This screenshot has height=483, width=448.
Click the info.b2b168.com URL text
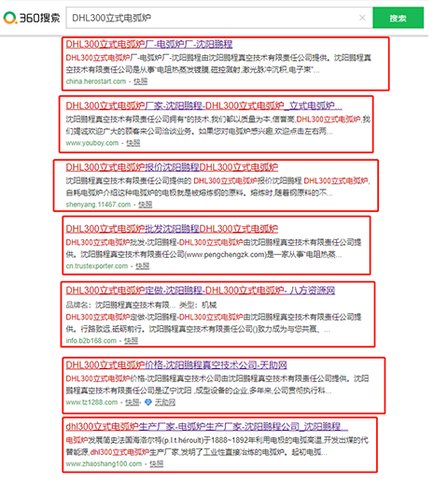(x=91, y=341)
